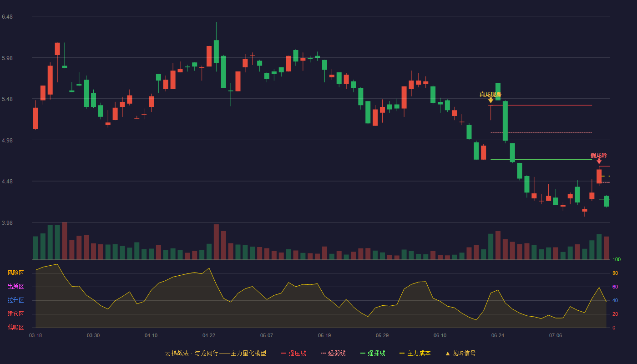The height and width of the screenshot is (364, 637).
Task: Click the 4.98 price axis label
Action: pyautogui.click(x=7, y=141)
